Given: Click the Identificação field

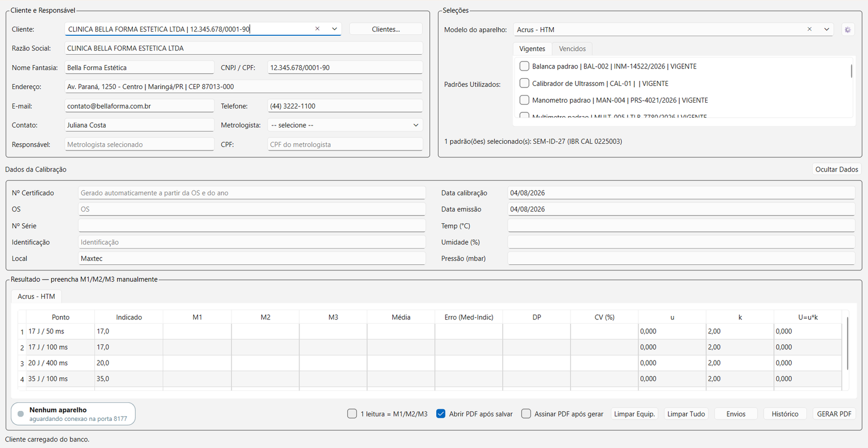Looking at the screenshot, I should (252, 242).
